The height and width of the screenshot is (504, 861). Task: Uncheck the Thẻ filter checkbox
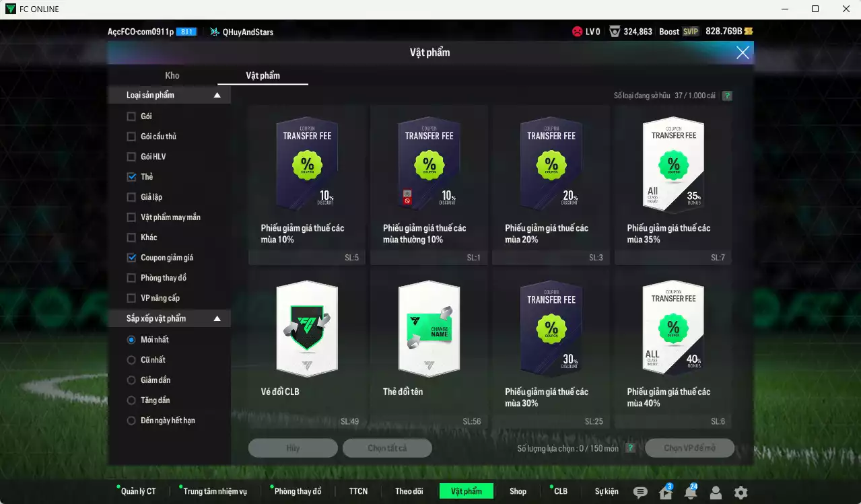point(132,177)
